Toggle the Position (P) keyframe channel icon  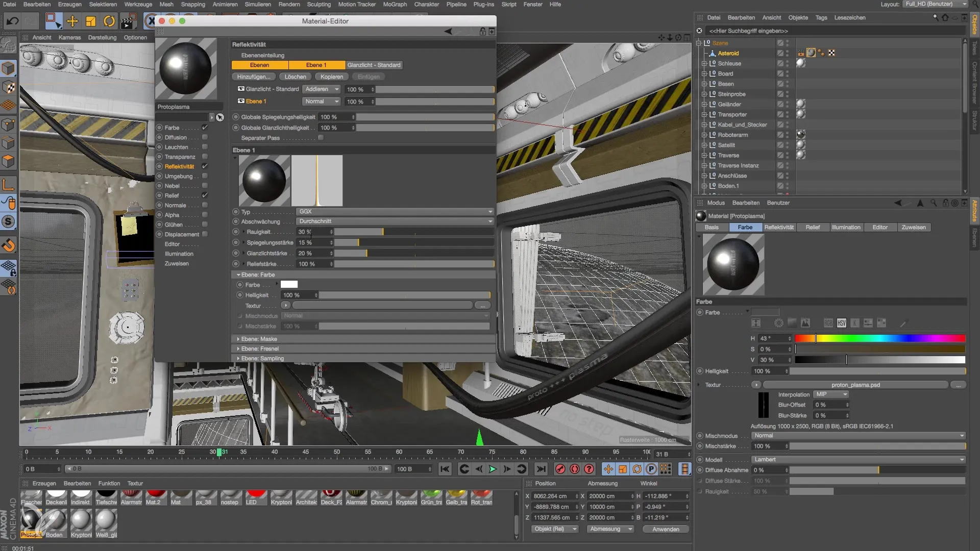pos(651,469)
